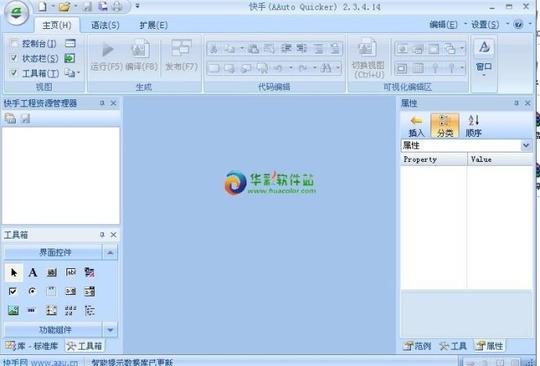This screenshot has width=540, height=366.
Task: Switch to the 扩展(E) ribbon tab
Action: click(154, 25)
